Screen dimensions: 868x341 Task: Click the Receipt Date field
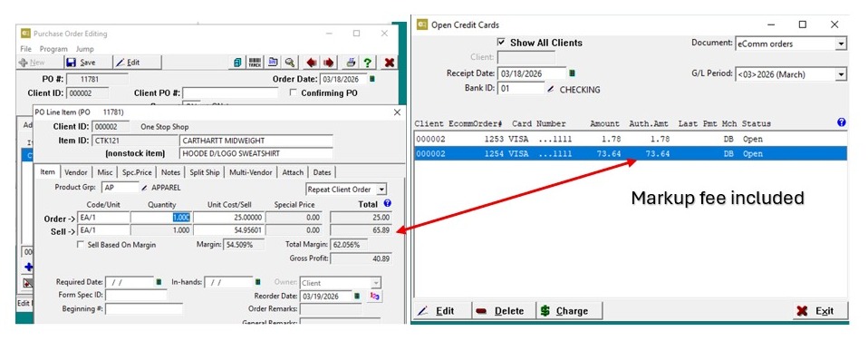[532, 73]
